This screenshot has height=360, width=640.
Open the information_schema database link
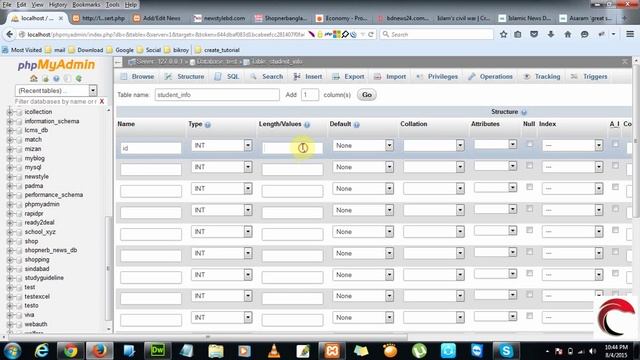click(52, 121)
